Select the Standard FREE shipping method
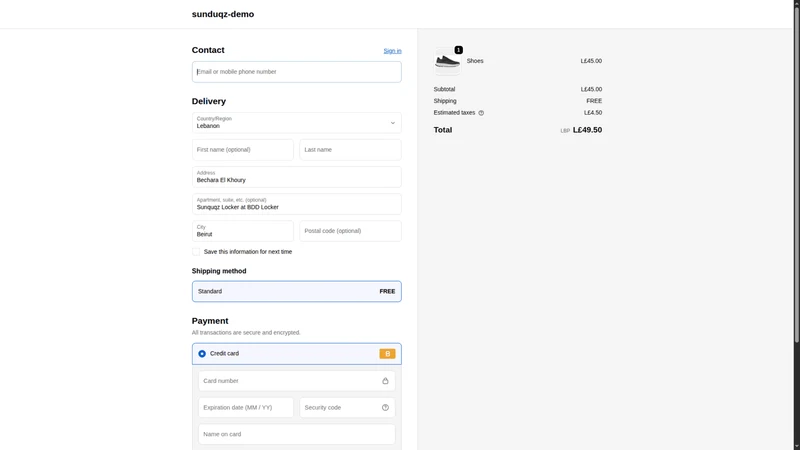800x450 pixels. pos(296,291)
